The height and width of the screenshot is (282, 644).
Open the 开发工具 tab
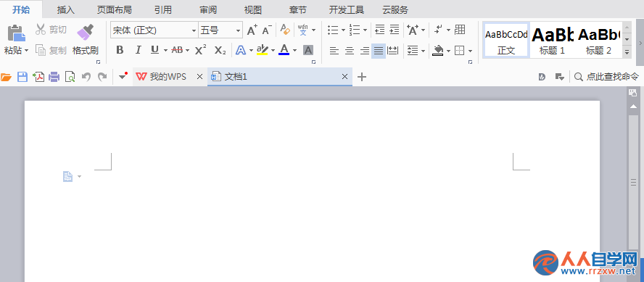pyautogui.click(x=347, y=9)
